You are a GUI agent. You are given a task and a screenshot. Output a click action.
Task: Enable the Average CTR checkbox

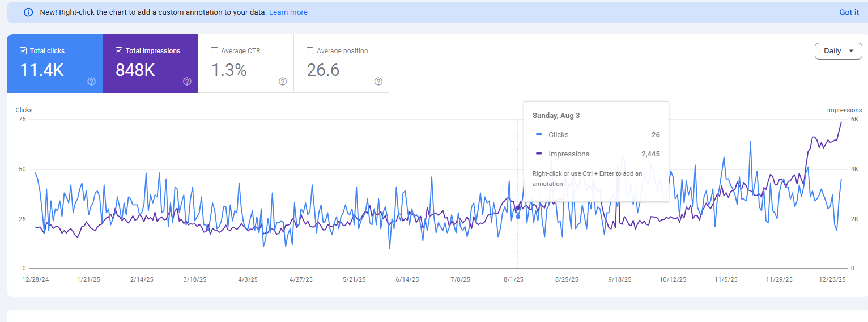click(215, 51)
